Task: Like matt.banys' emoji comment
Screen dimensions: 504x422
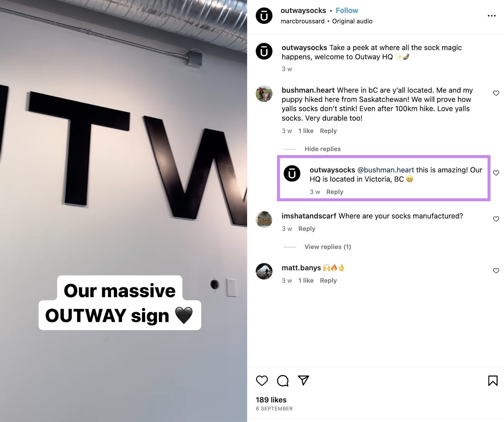Action: point(496,271)
